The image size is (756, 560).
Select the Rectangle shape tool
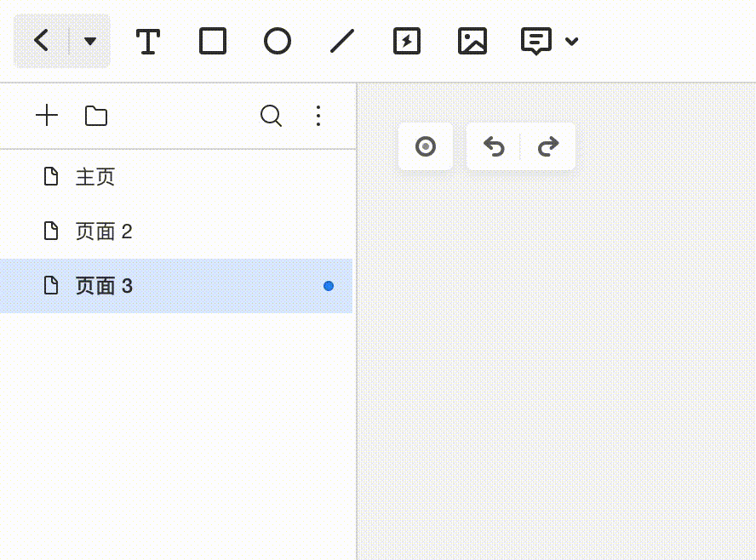tap(213, 41)
